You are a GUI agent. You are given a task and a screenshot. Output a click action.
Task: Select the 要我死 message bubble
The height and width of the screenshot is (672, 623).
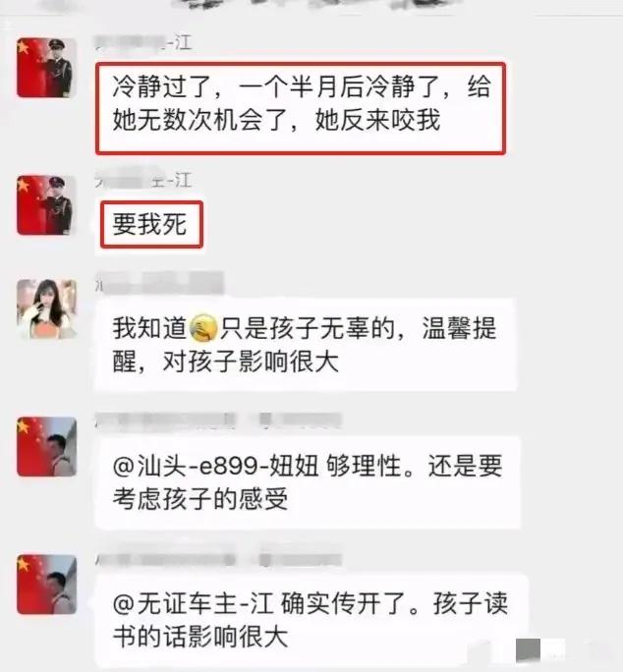151,225
